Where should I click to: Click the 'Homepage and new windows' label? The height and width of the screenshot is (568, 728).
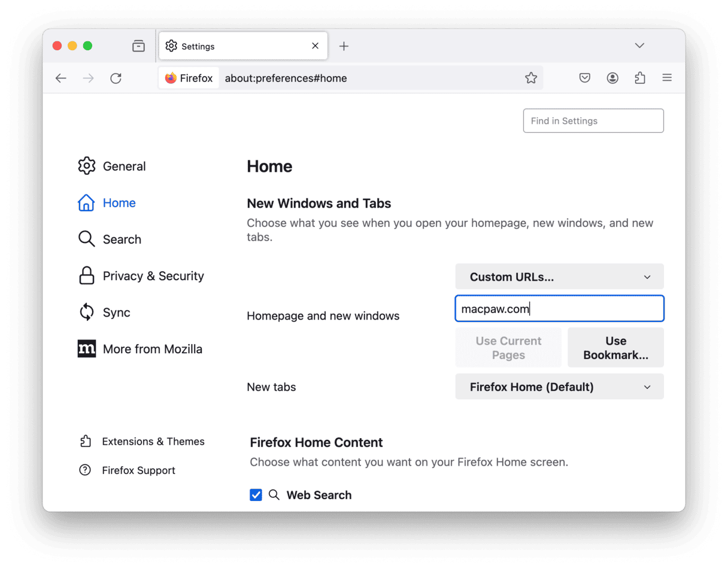pos(323,315)
